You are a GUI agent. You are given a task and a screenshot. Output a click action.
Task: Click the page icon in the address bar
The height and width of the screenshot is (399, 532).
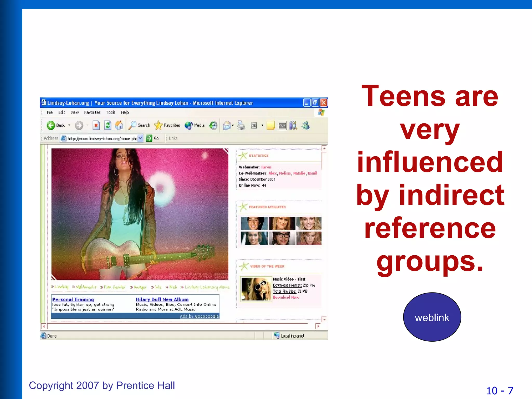tap(63, 138)
